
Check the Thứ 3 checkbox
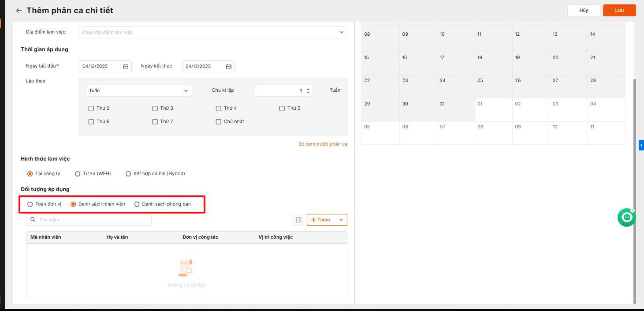(155, 109)
